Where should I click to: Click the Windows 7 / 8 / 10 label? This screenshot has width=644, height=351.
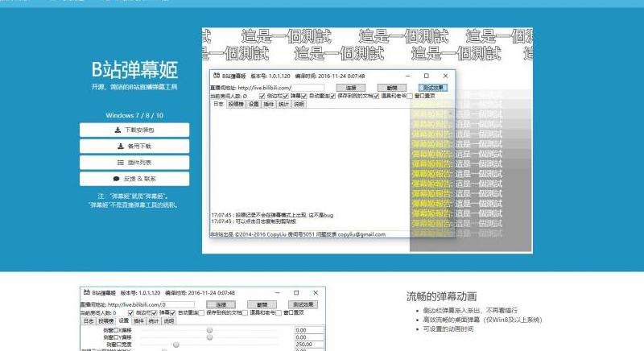coord(134,115)
